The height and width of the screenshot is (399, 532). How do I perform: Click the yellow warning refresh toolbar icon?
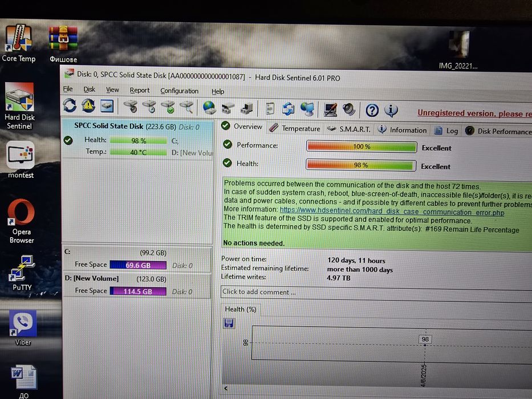[88, 106]
